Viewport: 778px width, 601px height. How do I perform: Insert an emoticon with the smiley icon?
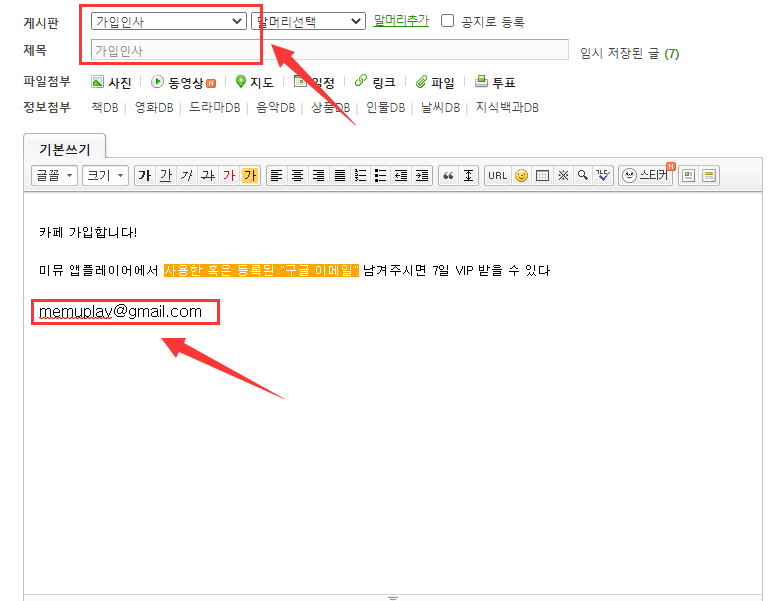521,176
